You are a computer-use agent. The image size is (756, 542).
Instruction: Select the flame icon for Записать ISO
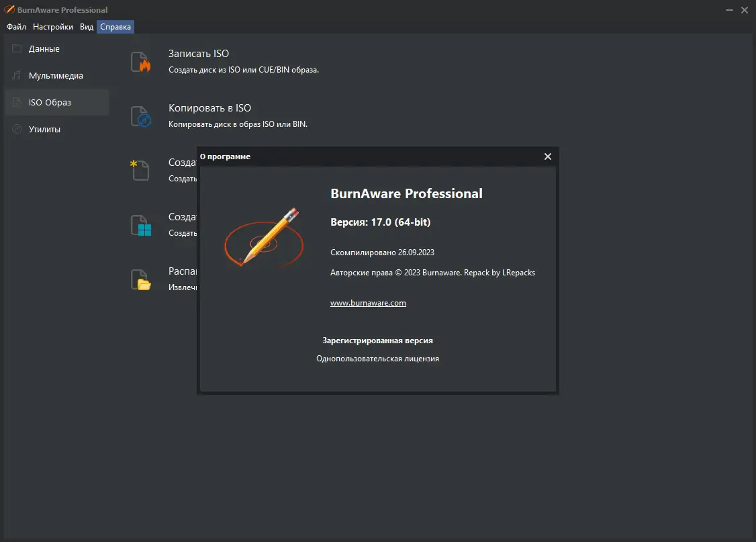pos(140,60)
